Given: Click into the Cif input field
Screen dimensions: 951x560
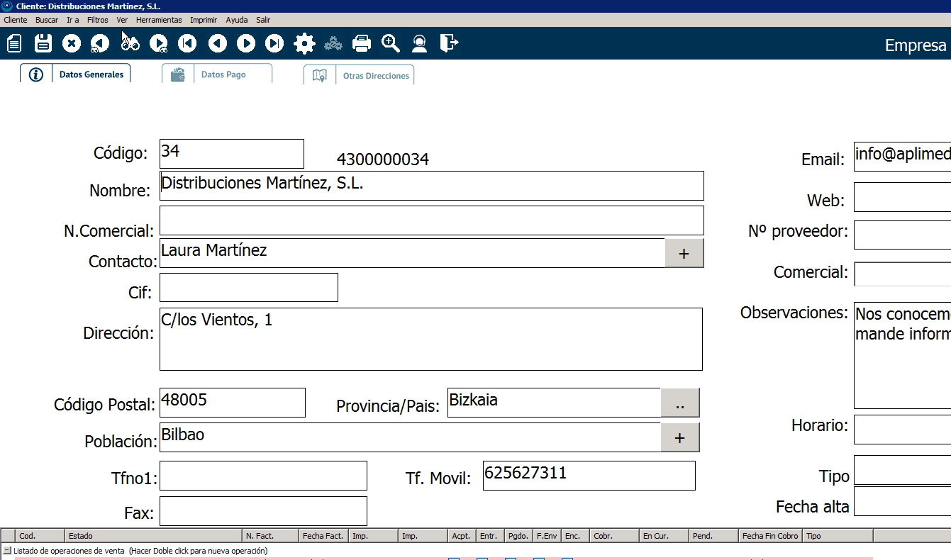Looking at the screenshot, I should coord(248,288).
